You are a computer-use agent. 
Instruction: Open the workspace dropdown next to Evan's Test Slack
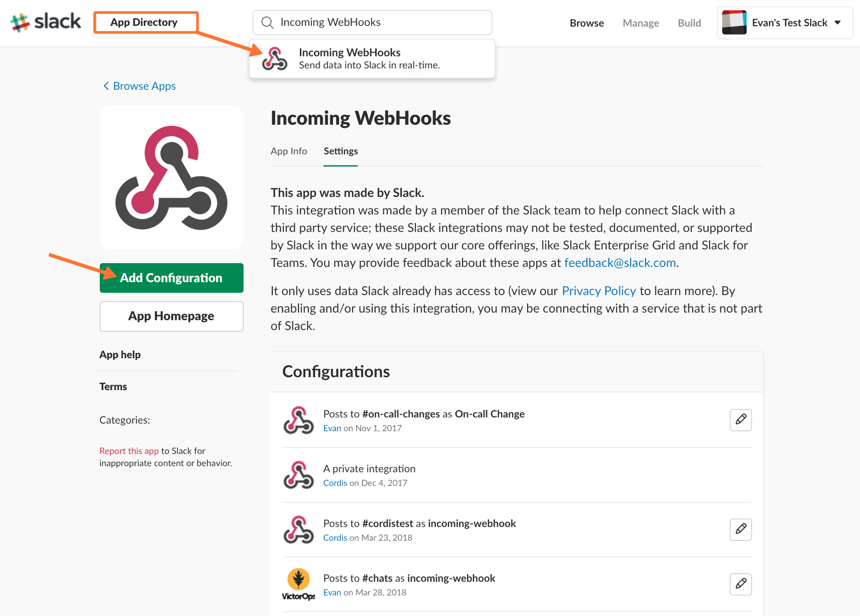[838, 22]
